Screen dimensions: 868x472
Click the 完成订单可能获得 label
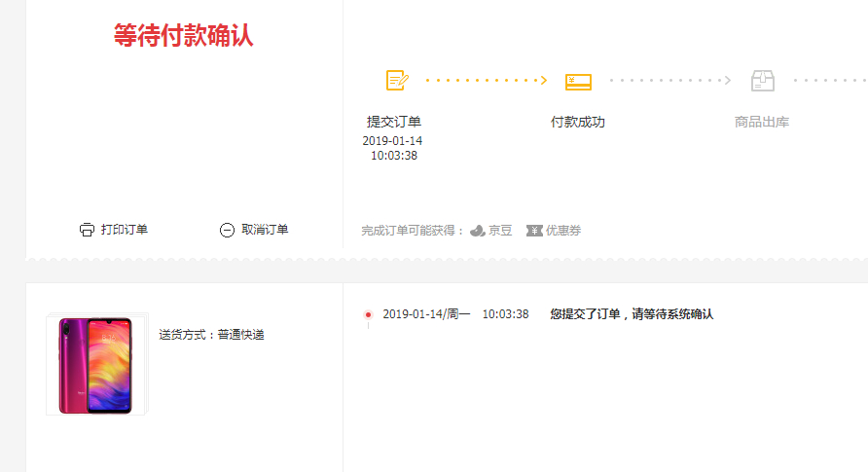tap(413, 231)
